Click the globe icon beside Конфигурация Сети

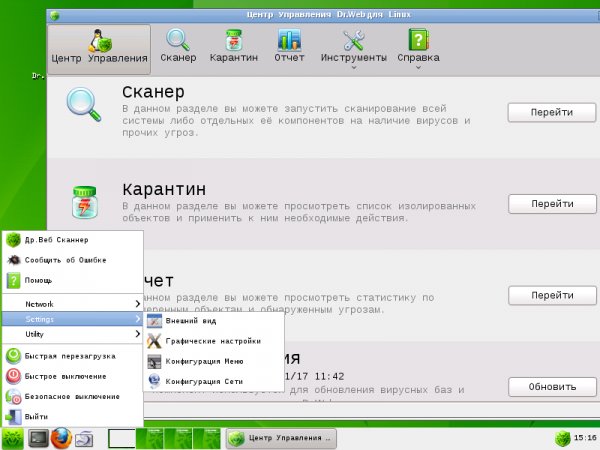pyautogui.click(x=154, y=382)
